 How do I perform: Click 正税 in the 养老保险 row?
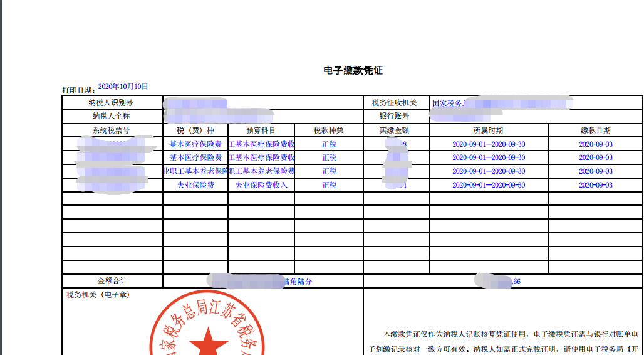329,171
